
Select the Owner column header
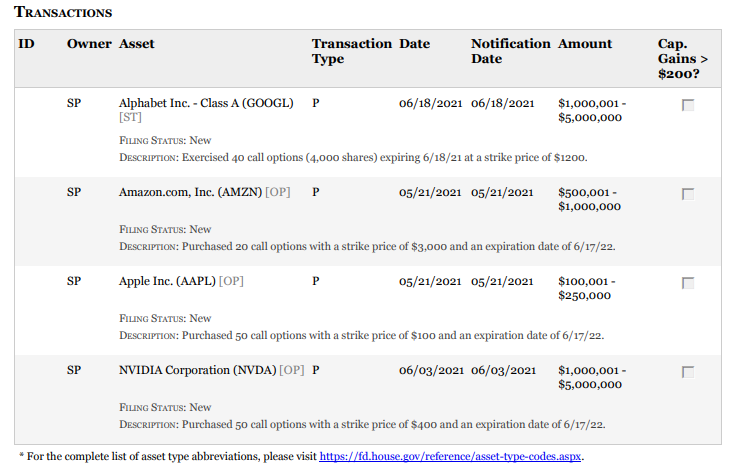coord(89,44)
